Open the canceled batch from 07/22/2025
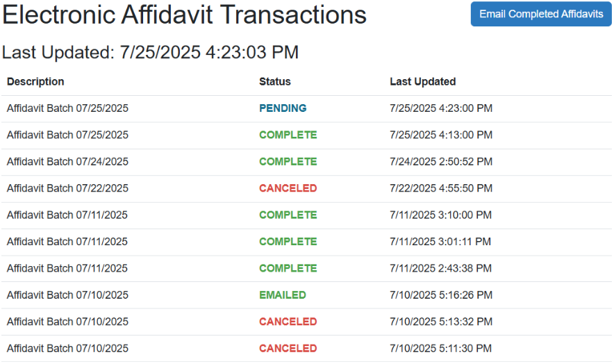The width and height of the screenshot is (614, 364). 306,188
